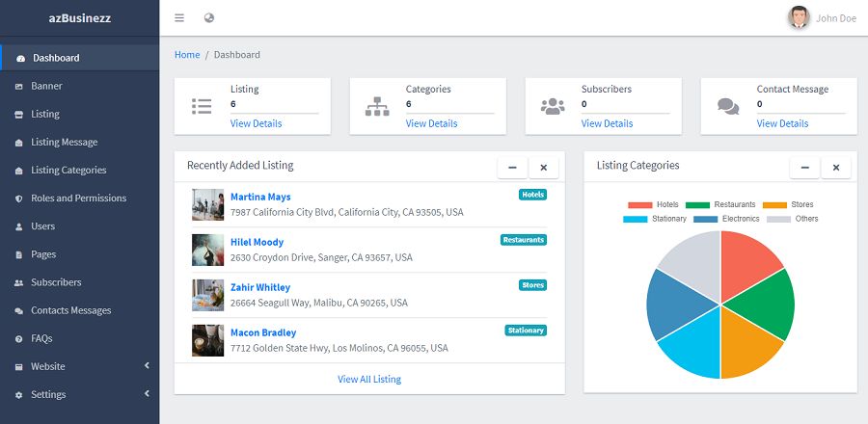Click the Categories sitemap icon
868x424 pixels.
click(x=377, y=106)
